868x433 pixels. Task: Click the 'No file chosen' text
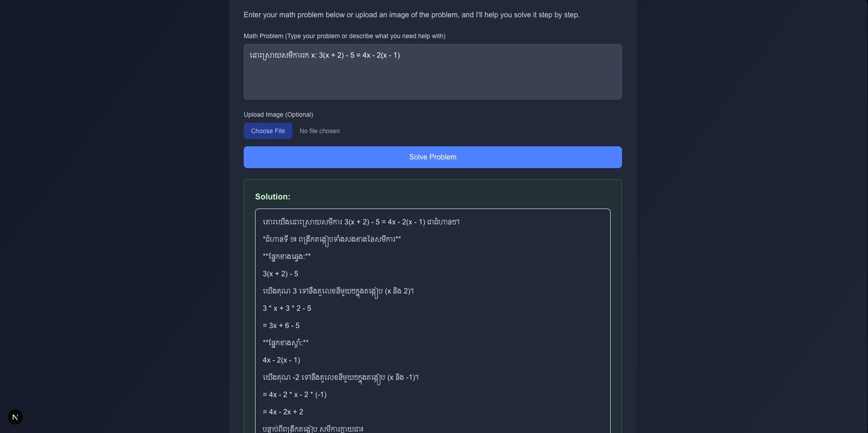[319, 131]
